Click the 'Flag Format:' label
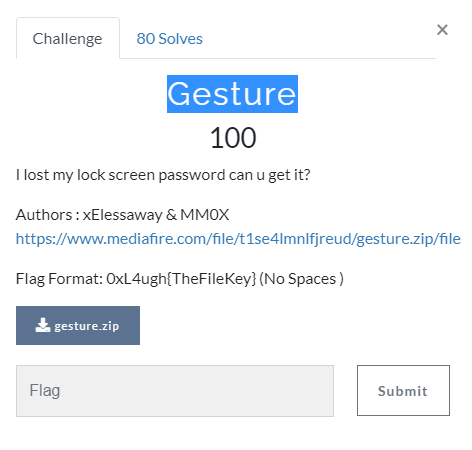 pyautogui.click(x=59, y=279)
